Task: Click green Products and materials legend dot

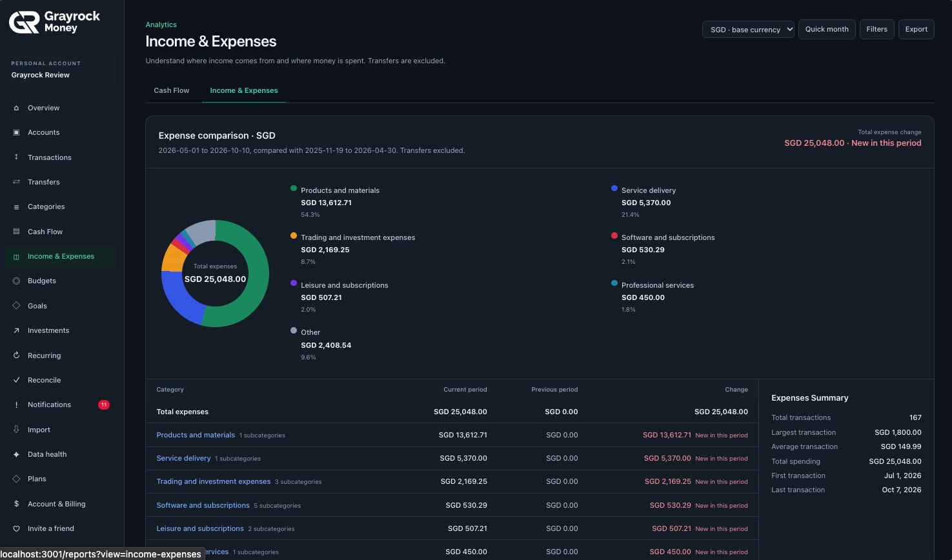Action: [x=294, y=188]
